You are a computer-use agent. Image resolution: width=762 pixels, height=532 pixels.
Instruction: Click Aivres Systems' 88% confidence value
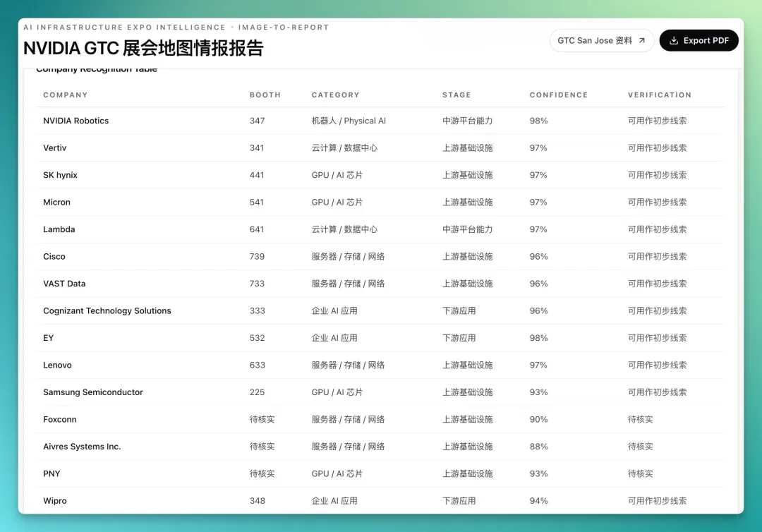[x=538, y=447]
